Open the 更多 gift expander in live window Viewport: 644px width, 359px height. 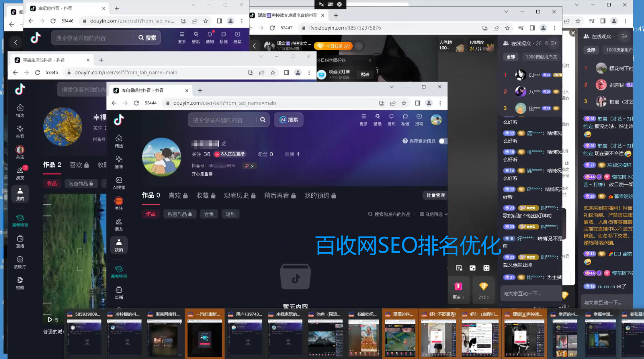458,290
